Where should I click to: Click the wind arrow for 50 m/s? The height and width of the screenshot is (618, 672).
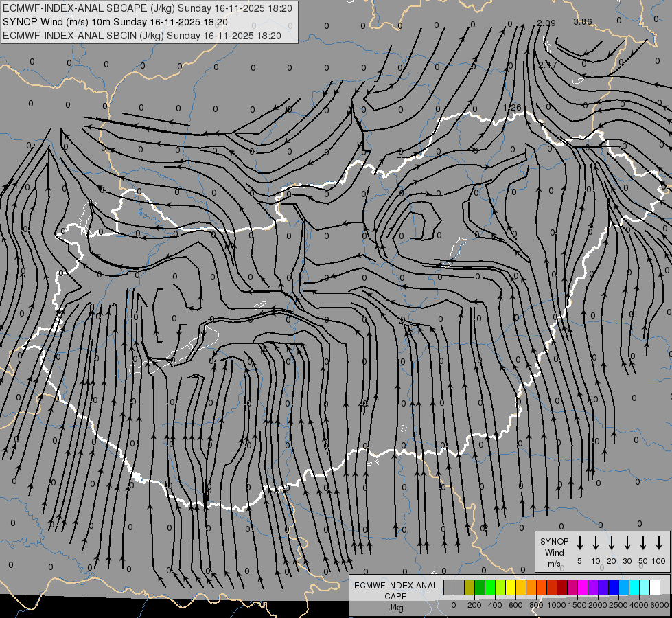coord(643,543)
